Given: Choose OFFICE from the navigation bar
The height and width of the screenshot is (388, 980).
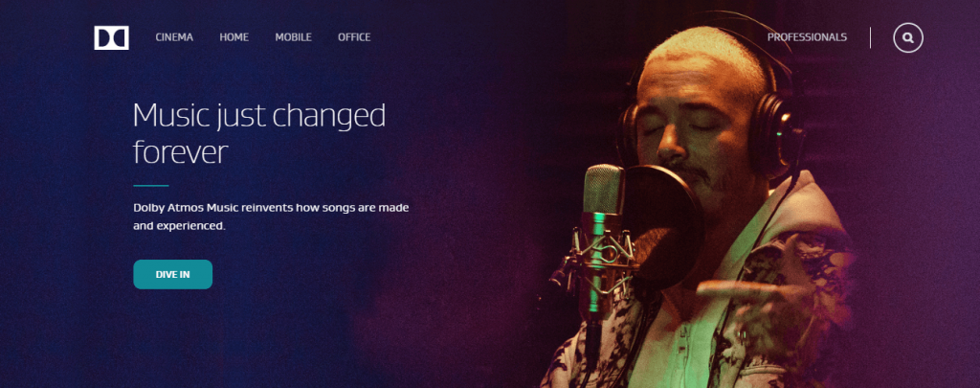Looking at the screenshot, I should (x=354, y=37).
